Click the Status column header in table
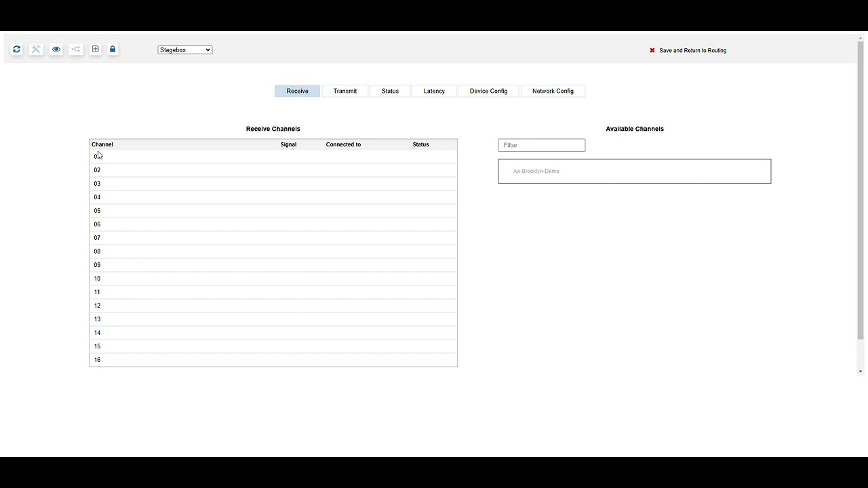 420,144
